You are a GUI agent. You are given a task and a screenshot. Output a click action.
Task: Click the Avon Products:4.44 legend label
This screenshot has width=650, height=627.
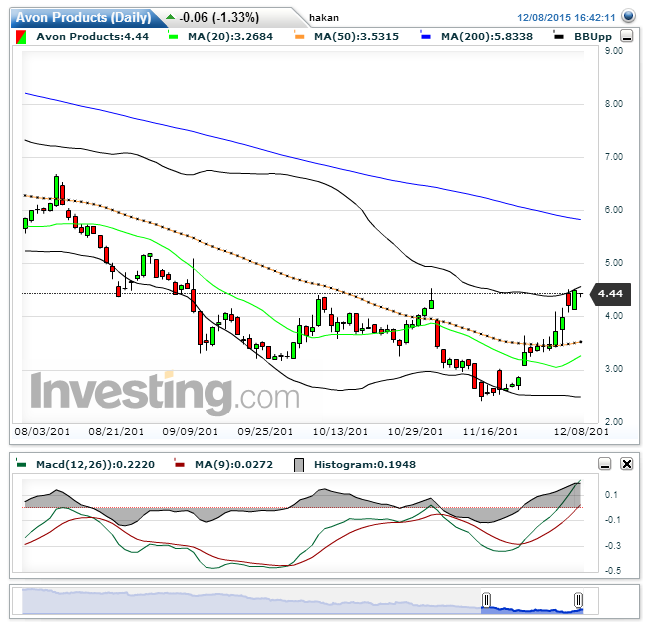pos(92,36)
